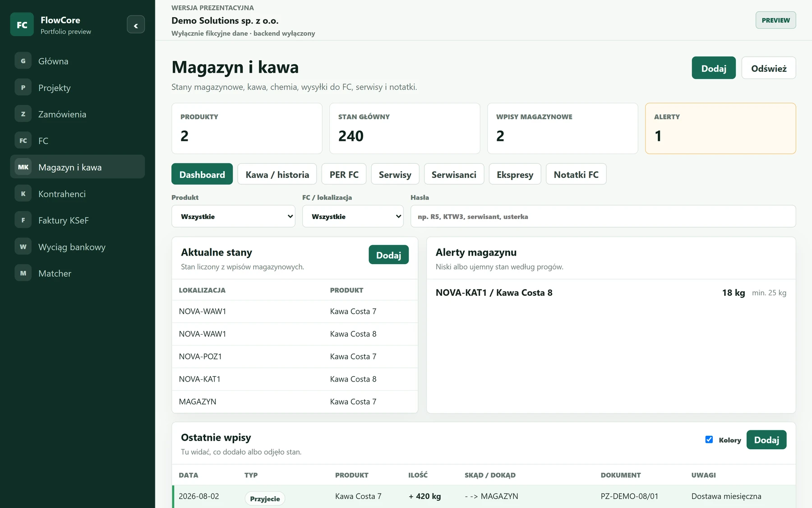The image size is (812, 508).
Task: Click the Odśwież button
Action: 769,68
